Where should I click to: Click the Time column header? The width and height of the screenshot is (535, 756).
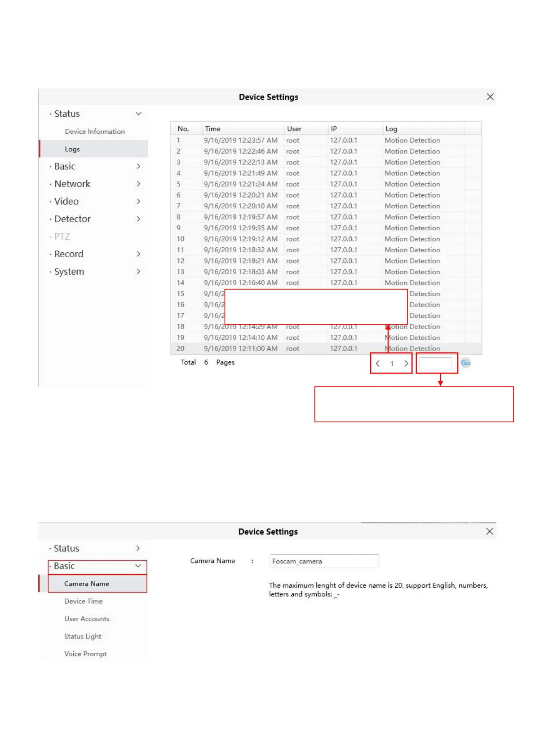click(243, 128)
